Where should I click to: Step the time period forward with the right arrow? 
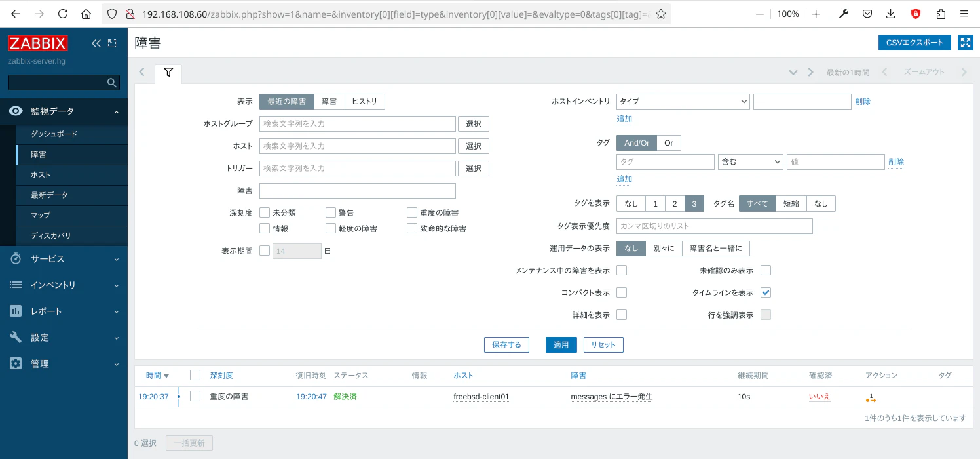(964, 72)
